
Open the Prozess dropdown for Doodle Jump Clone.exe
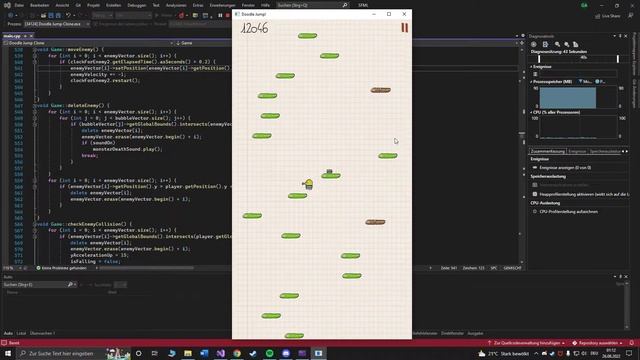pyautogui.click(x=57, y=24)
